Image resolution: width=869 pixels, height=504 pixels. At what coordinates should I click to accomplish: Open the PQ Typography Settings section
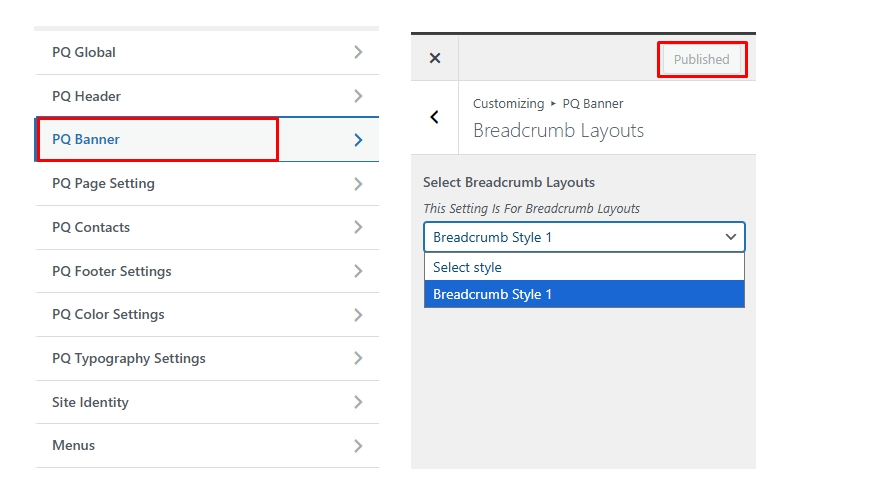tap(129, 358)
